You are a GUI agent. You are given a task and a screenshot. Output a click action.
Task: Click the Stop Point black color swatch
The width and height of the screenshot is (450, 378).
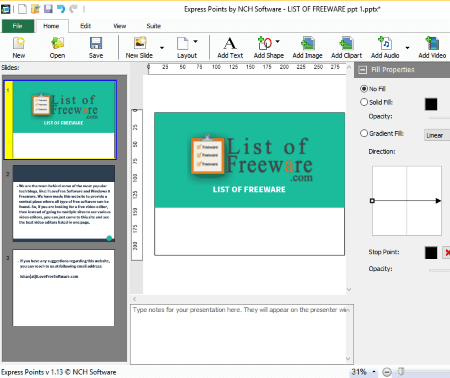pos(431,253)
